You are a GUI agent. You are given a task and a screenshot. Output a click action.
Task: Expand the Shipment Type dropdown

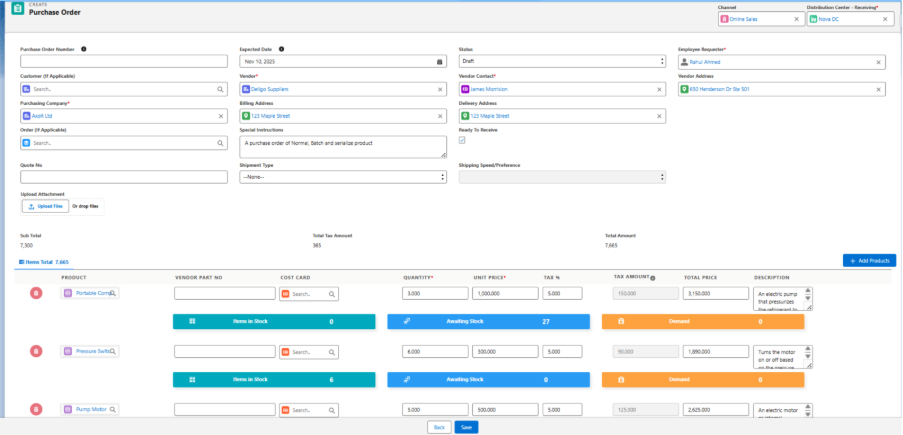point(343,177)
